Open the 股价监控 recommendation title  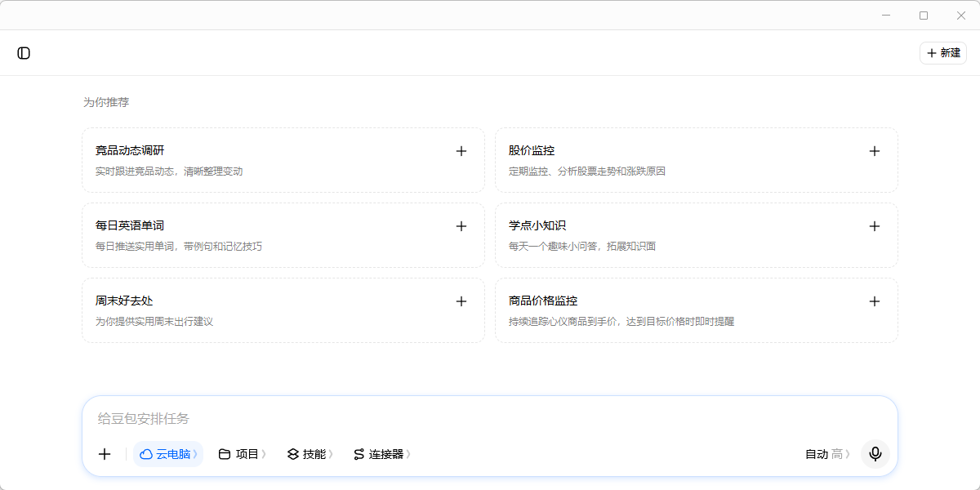click(x=532, y=150)
